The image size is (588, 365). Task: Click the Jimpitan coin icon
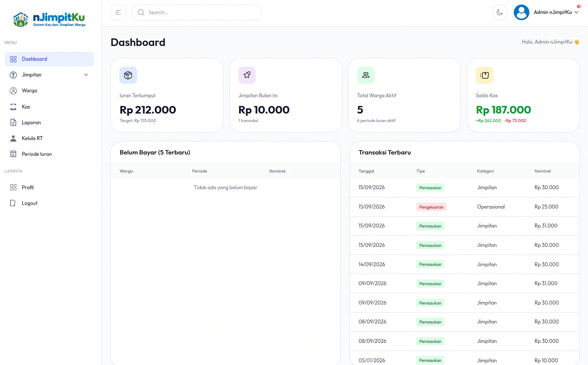(13, 75)
